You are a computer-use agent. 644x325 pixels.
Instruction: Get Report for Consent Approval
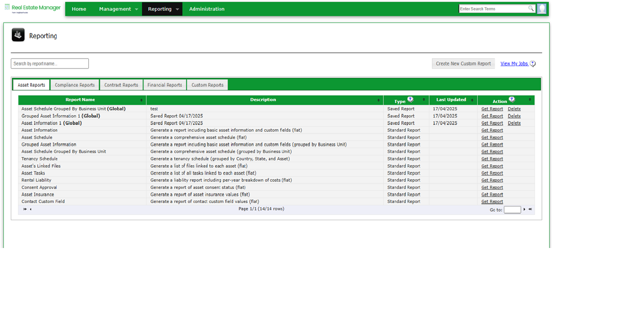[492, 187]
